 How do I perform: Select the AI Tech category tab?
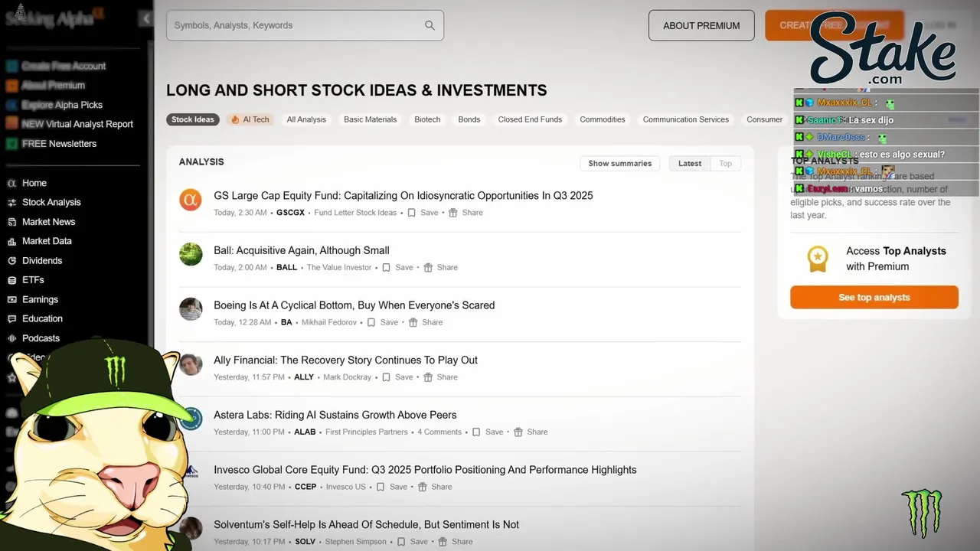(x=250, y=119)
